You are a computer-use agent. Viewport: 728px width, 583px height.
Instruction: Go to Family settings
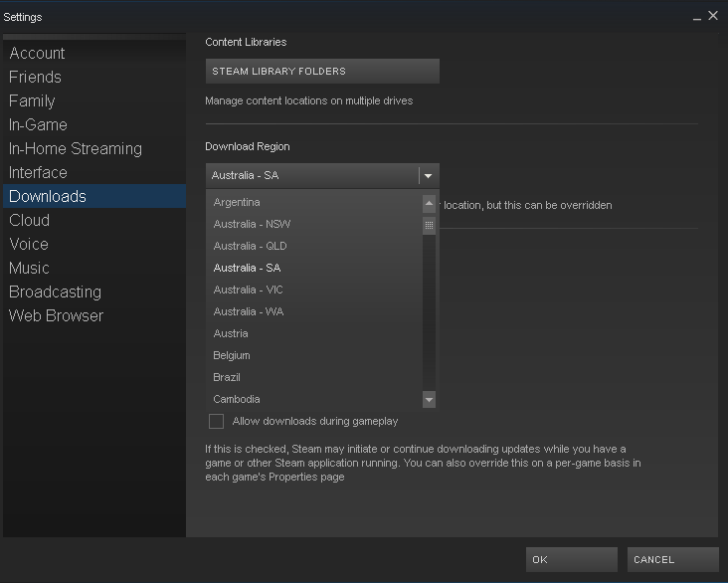click(94, 100)
